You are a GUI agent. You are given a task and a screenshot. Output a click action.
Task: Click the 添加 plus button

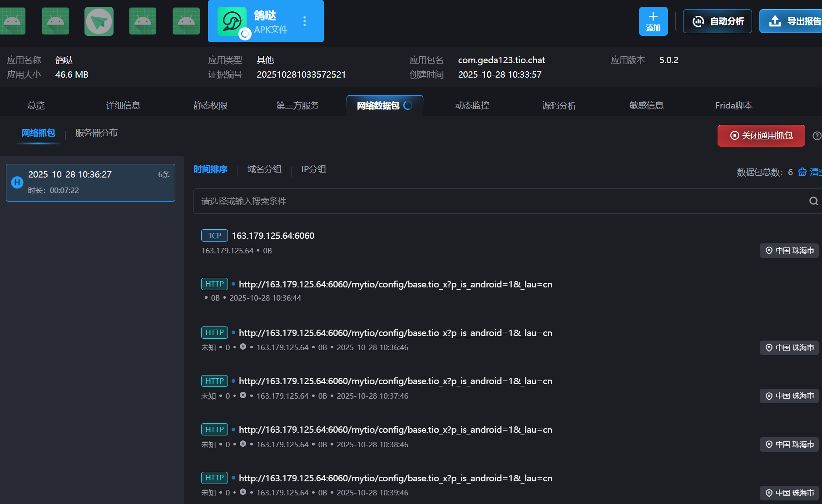(653, 21)
